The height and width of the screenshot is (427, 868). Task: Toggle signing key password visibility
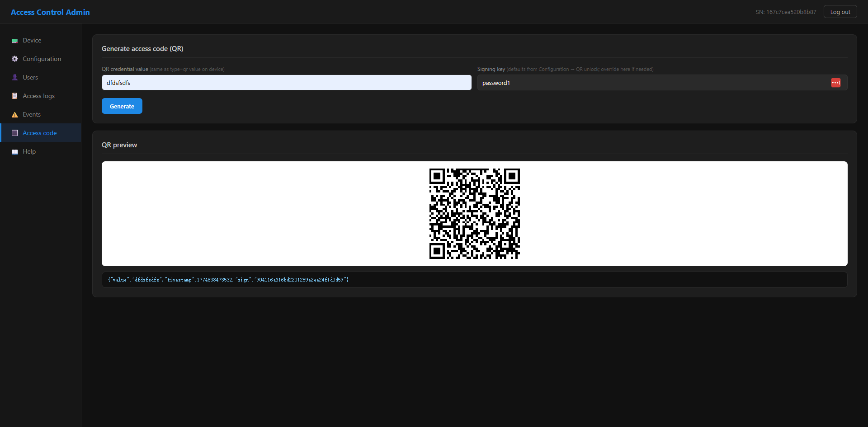pos(836,83)
